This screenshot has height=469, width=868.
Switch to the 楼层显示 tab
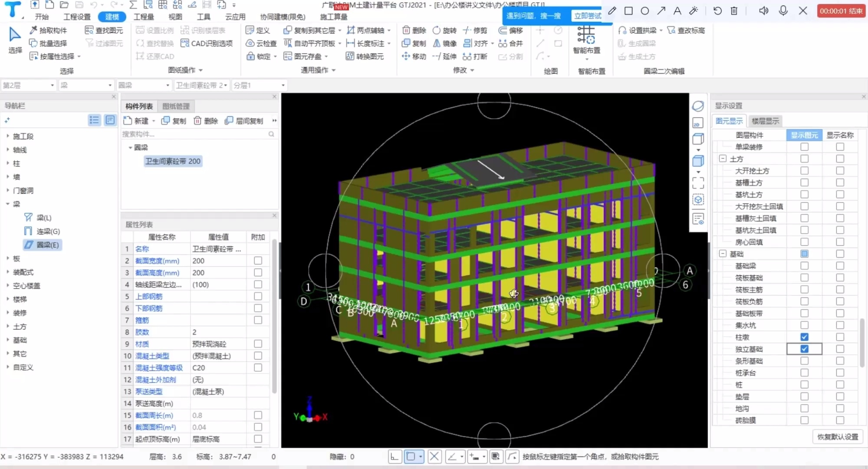click(765, 121)
